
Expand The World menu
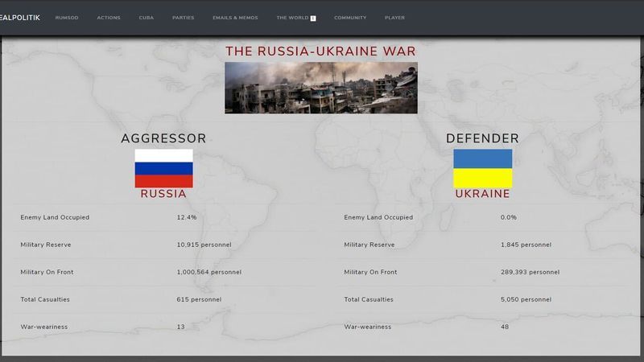coord(292,18)
